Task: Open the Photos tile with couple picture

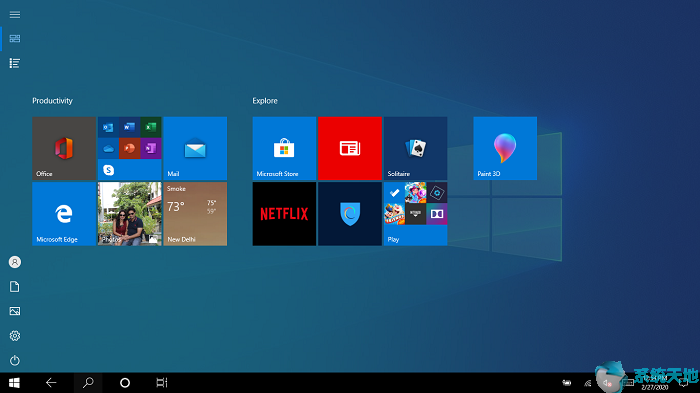Action: click(129, 213)
